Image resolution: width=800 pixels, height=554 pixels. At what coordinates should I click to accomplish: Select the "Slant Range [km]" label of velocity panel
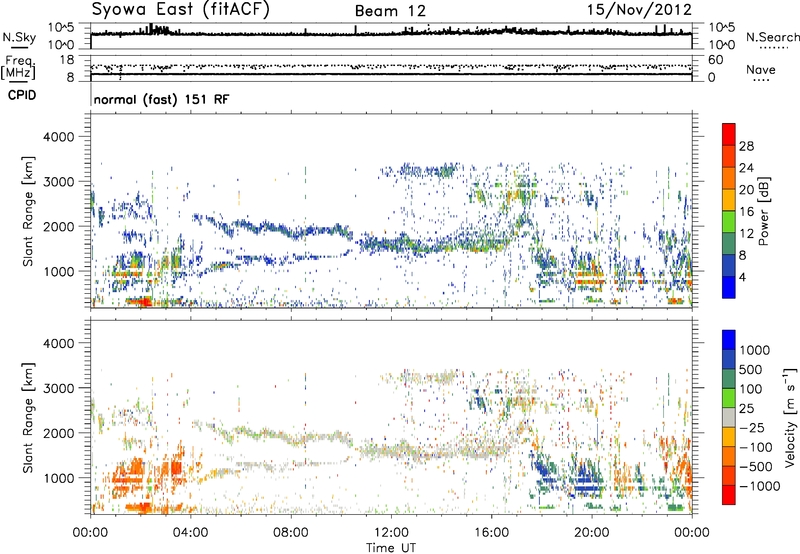click(x=28, y=417)
